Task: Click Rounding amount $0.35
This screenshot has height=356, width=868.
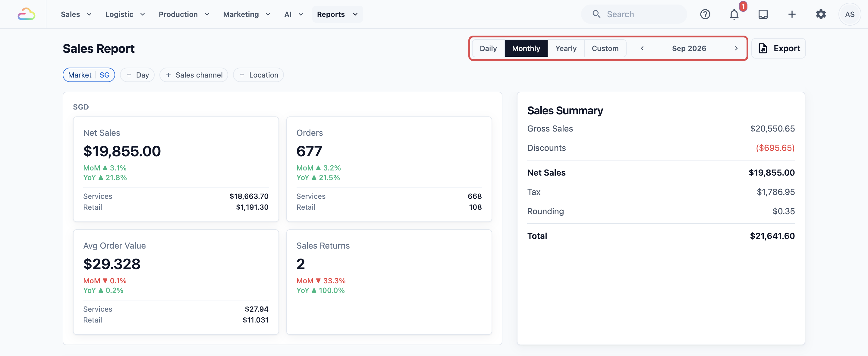Action: (783, 211)
